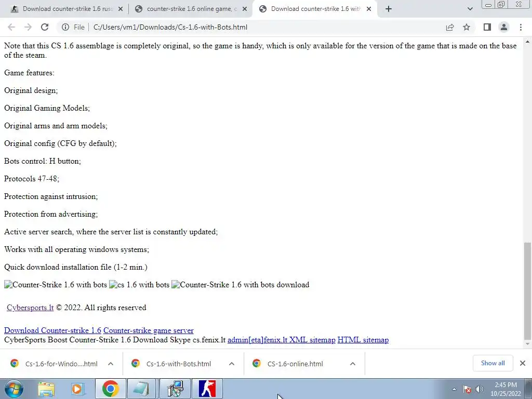
Task: Click the text 'Protection from advertising;'
Action: point(51,214)
